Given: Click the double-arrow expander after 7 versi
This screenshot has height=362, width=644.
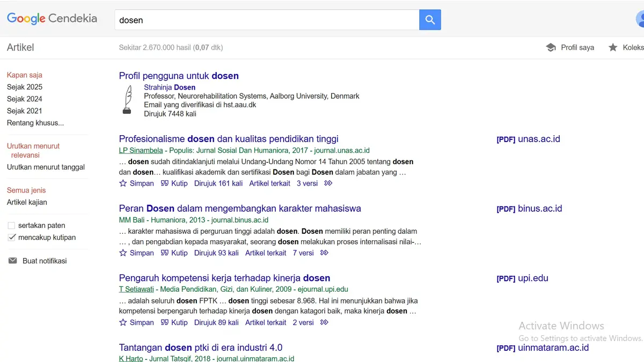Looking at the screenshot, I should tap(324, 253).
